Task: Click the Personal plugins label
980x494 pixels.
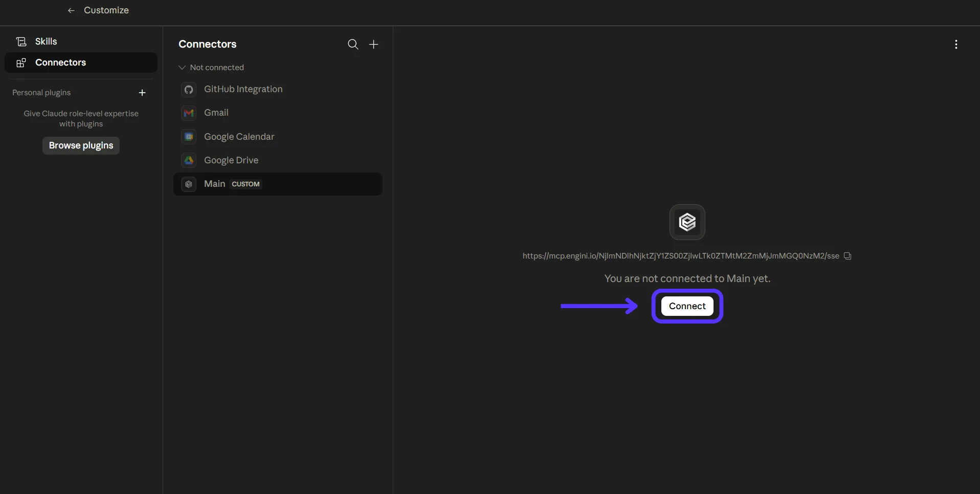Action: [x=41, y=93]
